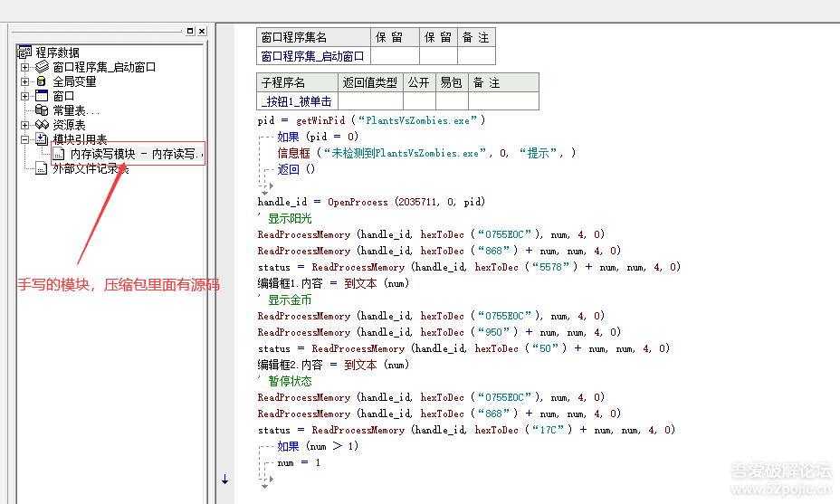The image size is (840, 504).
Task: Click the 资源表 icon
Action: pyautogui.click(x=42, y=125)
